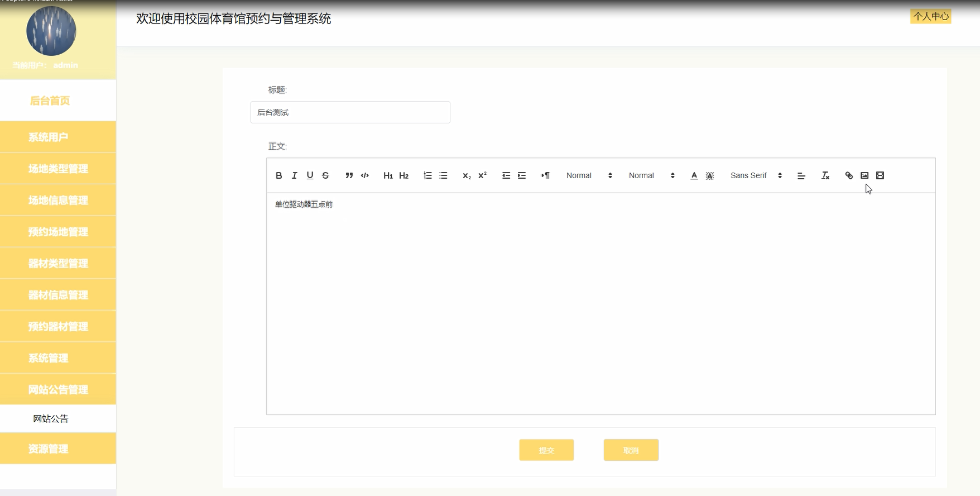Insert an image into the editor
The width and height of the screenshot is (980, 496).
coord(864,175)
